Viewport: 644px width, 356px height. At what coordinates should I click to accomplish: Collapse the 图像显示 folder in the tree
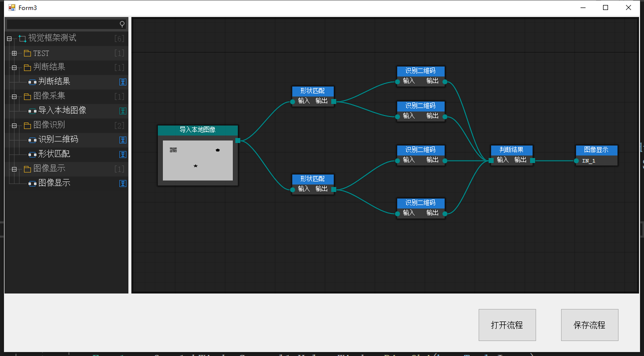(x=14, y=169)
